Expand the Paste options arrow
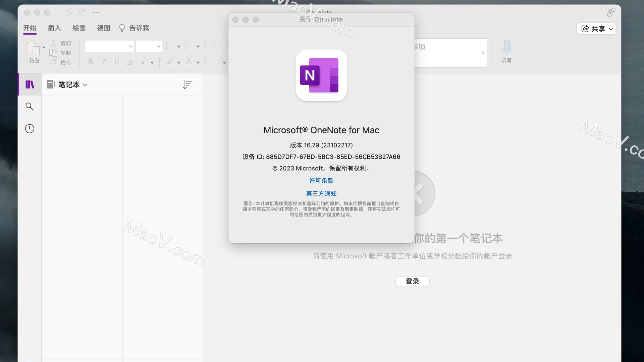 tap(44, 47)
